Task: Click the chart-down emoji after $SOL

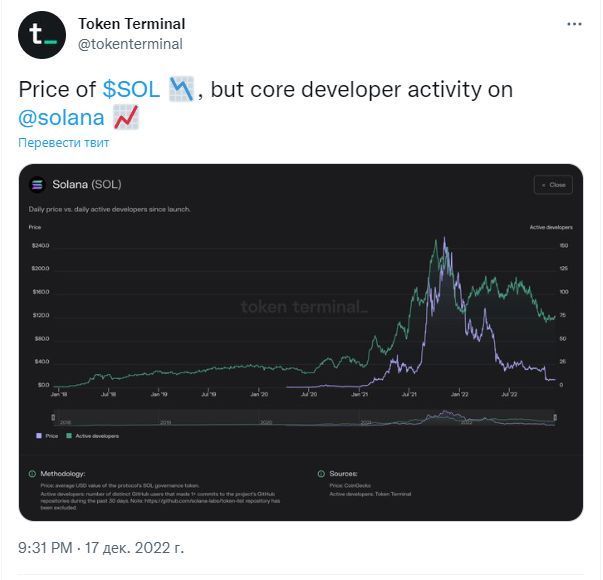Action: 181,89
